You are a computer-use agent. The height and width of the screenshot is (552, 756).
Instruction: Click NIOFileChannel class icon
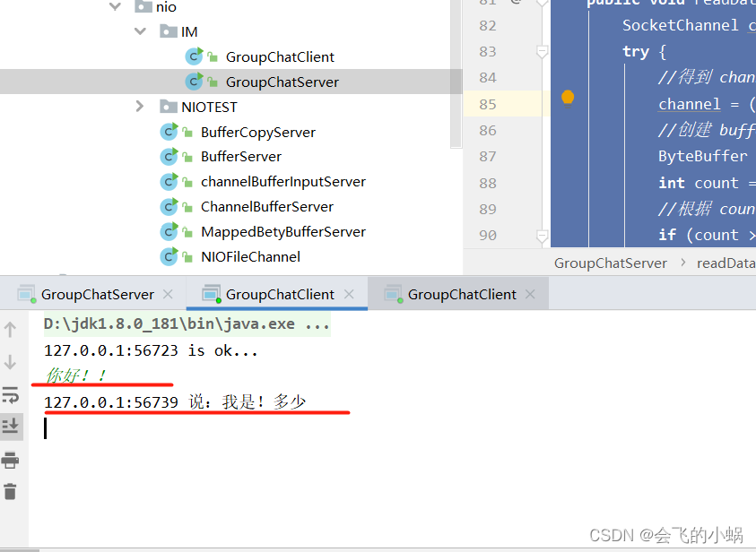click(169, 256)
